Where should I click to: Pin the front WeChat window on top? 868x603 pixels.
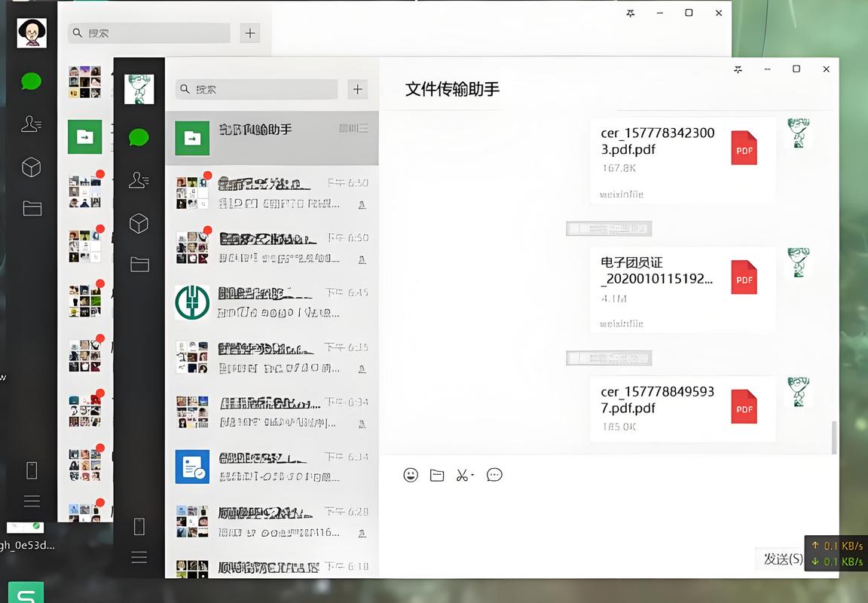tap(738, 69)
